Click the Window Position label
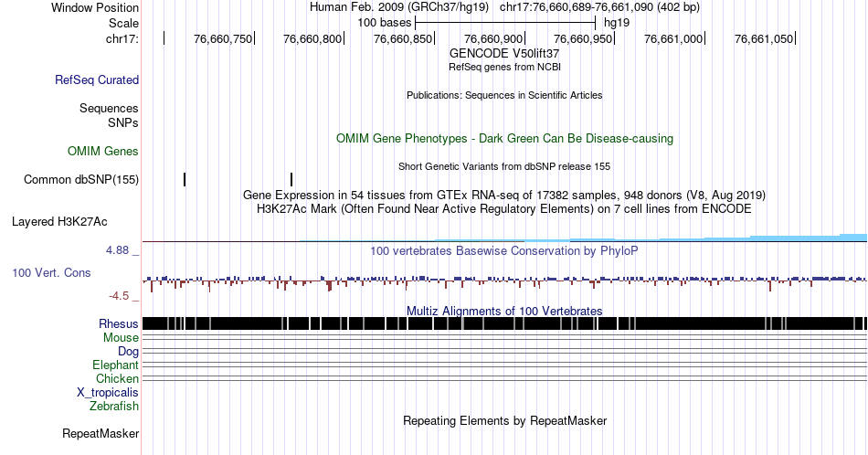 [x=95, y=7]
